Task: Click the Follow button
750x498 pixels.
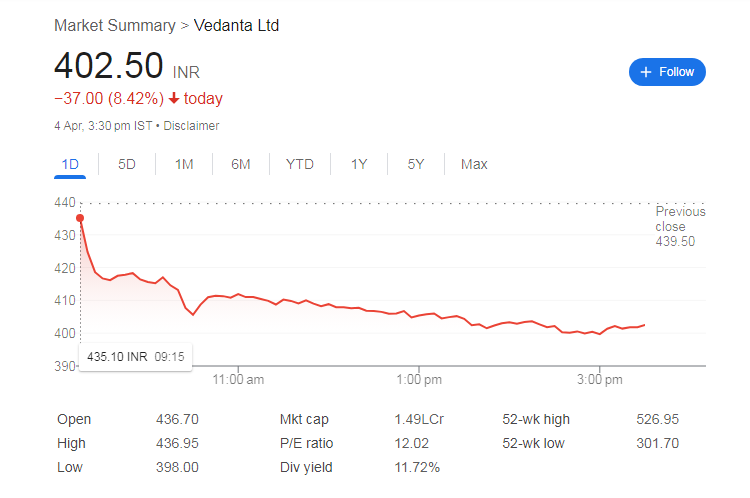Action: tap(667, 72)
